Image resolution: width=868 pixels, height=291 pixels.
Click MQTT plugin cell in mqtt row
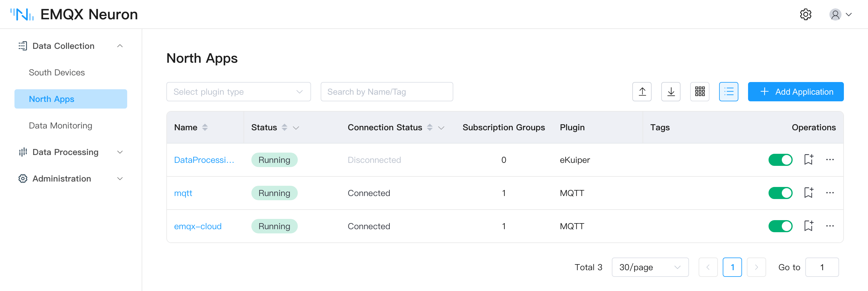[572, 193]
